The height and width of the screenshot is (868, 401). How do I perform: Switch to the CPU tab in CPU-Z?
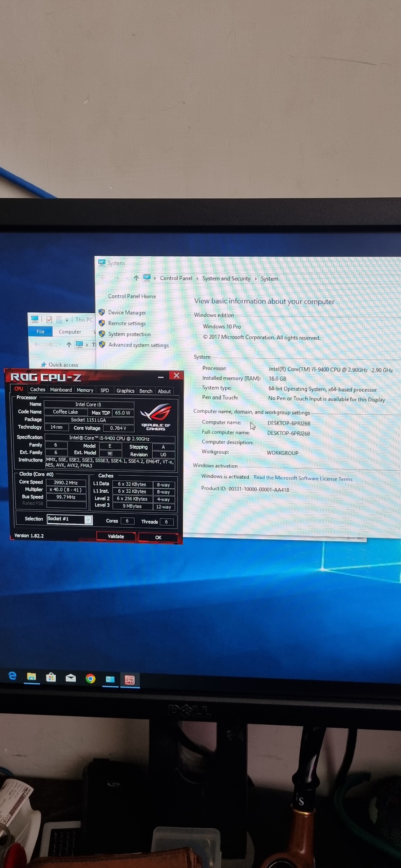click(19, 389)
